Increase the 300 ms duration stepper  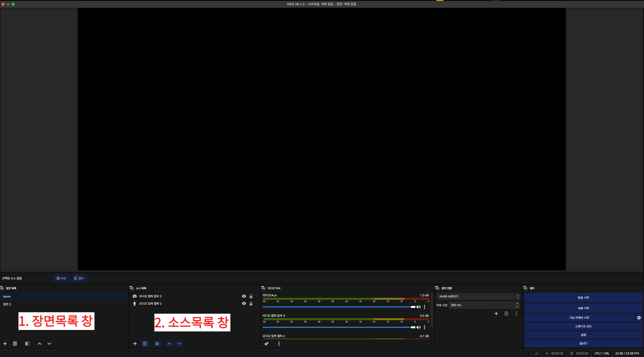(x=517, y=304)
